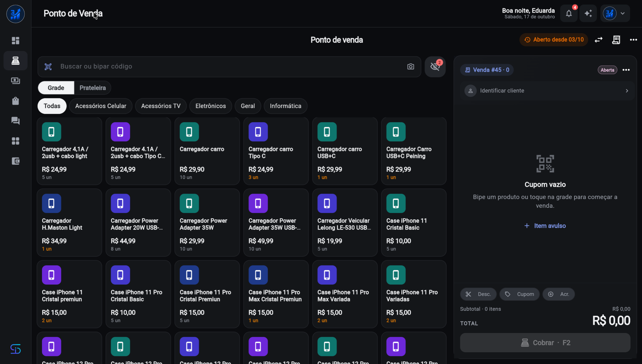The width and height of the screenshot is (642, 364).
Task: Switch to Grade view
Action: pyautogui.click(x=56, y=88)
